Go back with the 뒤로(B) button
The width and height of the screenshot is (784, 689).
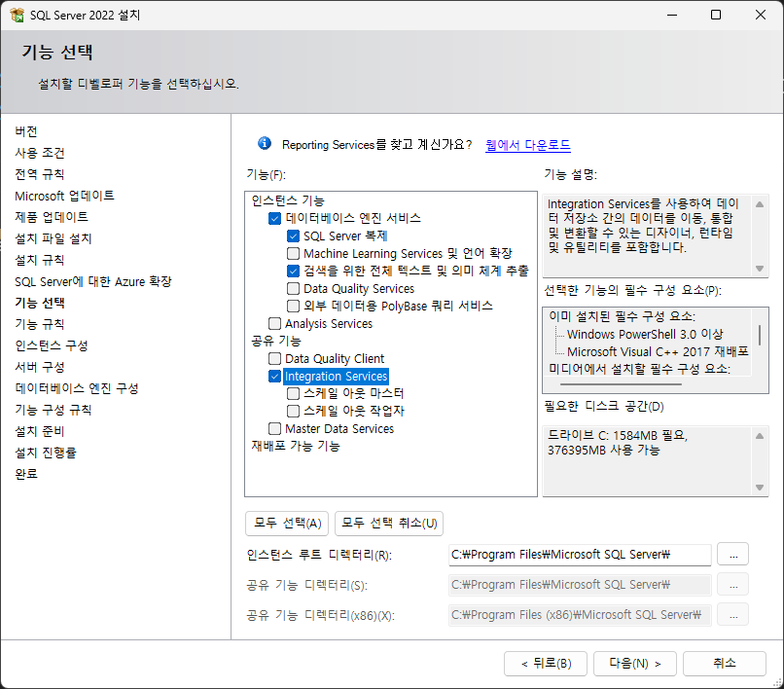(x=546, y=664)
